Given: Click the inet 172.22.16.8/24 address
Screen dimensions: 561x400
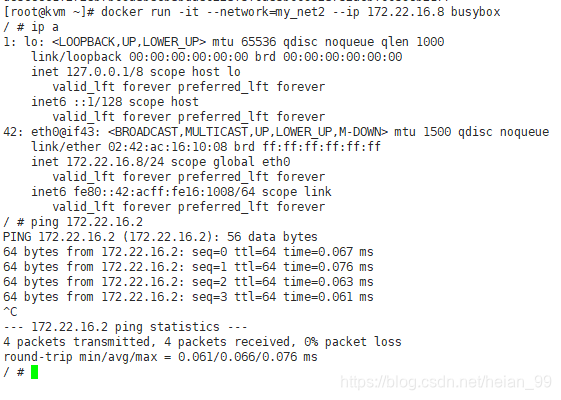Looking at the screenshot, I should click(x=115, y=162).
